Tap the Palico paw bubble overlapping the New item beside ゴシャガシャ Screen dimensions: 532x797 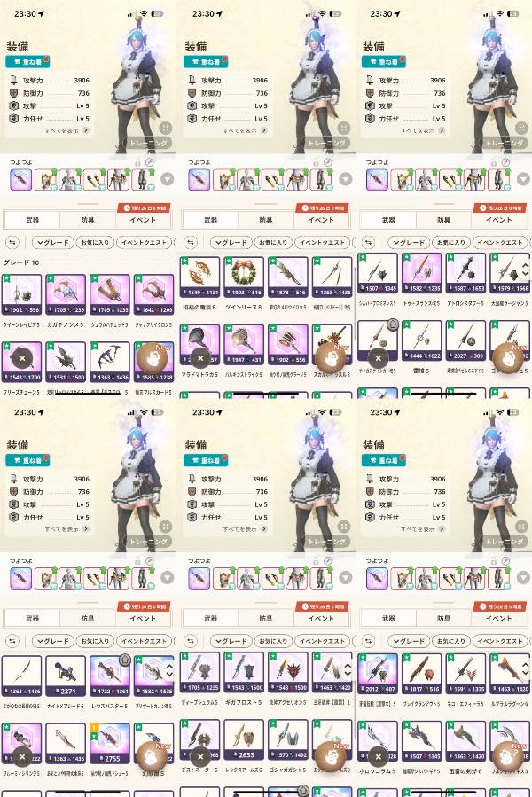tap(330, 756)
